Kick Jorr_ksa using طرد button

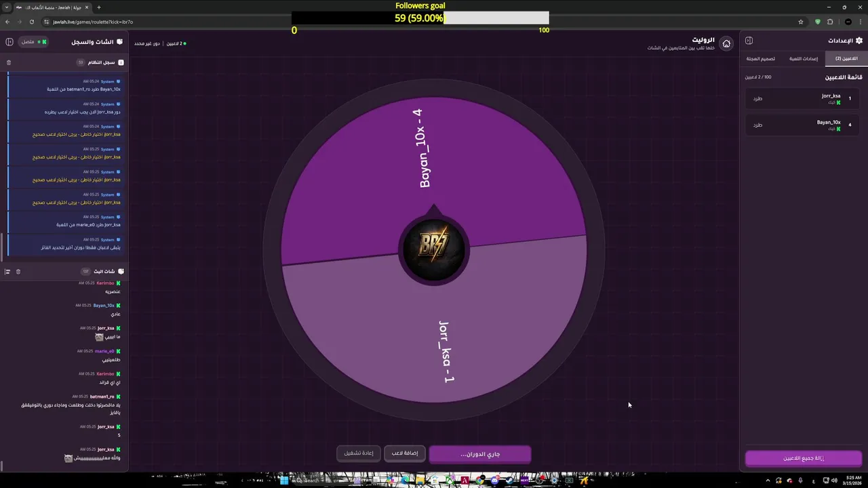tap(757, 98)
